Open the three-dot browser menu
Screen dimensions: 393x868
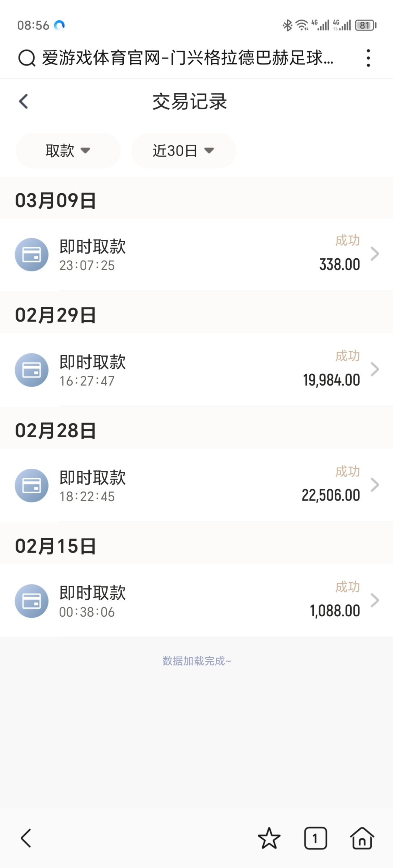pos(368,58)
